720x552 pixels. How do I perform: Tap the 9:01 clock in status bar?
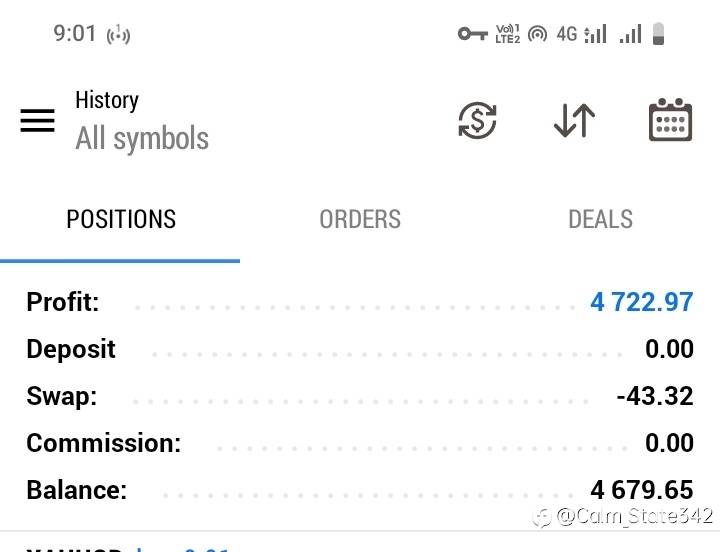(x=75, y=34)
